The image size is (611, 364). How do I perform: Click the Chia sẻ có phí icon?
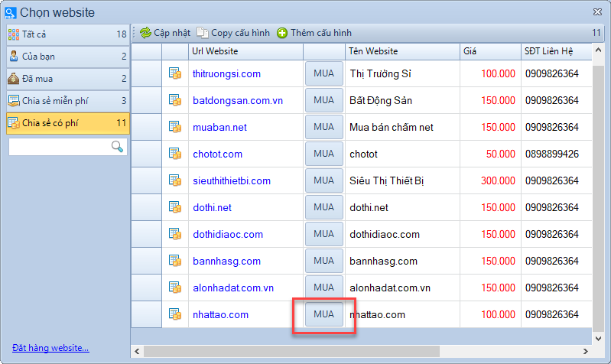point(14,123)
